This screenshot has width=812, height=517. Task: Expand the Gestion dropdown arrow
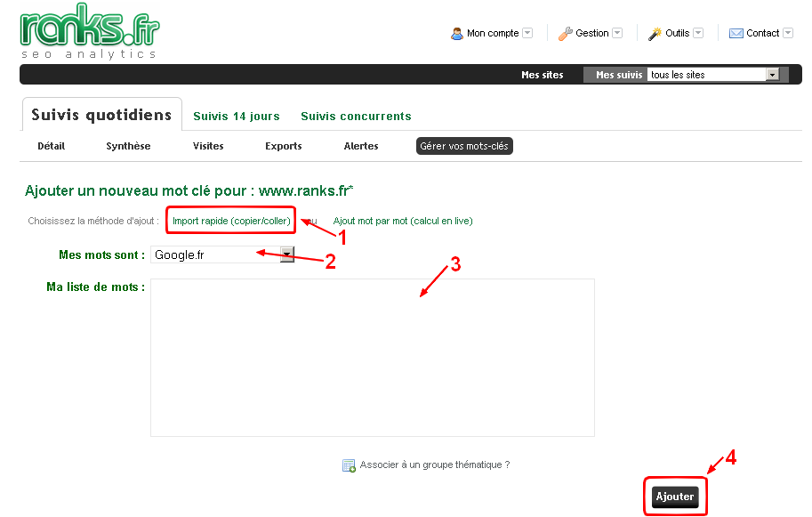[617, 33]
